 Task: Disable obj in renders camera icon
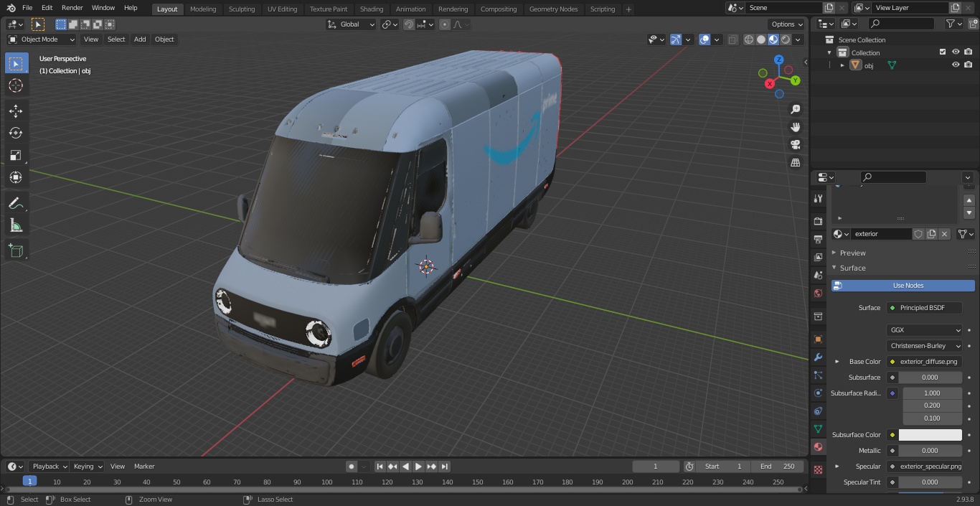[969, 65]
